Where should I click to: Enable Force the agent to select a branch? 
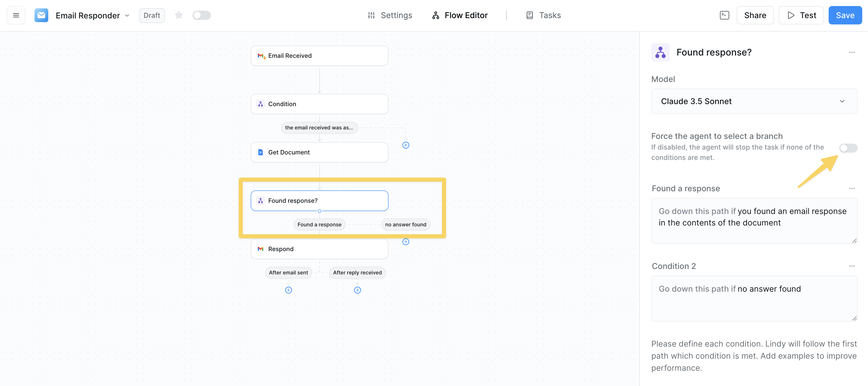click(x=848, y=148)
